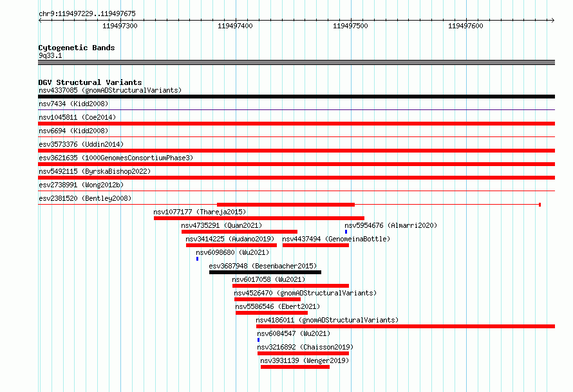Open esv3573376 (Uddin2014) label
The width and height of the screenshot is (573, 392).
[x=81, y=144]
